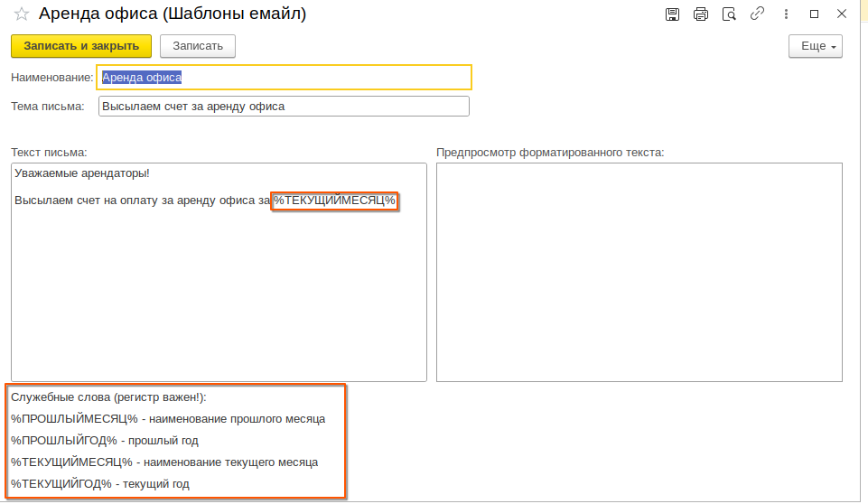Get a link using the chain icon
The image size is (868, 504).
coord(757,14)
